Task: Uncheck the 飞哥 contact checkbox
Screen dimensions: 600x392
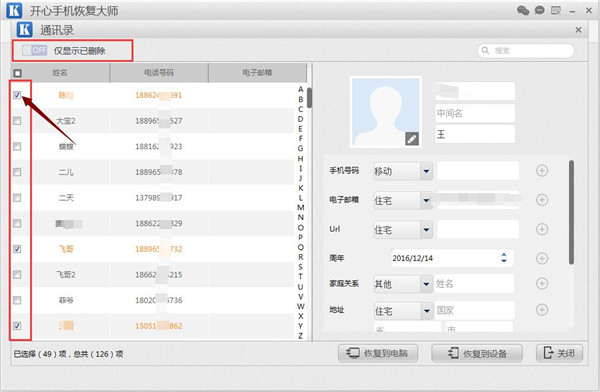Action: [17, 249]
